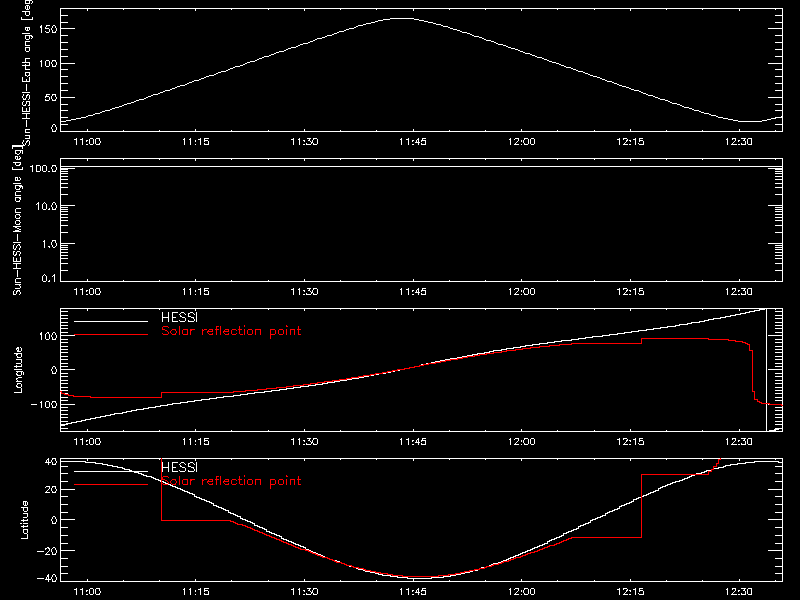Click the 'Latitude' axis title
800x600 pixels.
tap(24, 520)
